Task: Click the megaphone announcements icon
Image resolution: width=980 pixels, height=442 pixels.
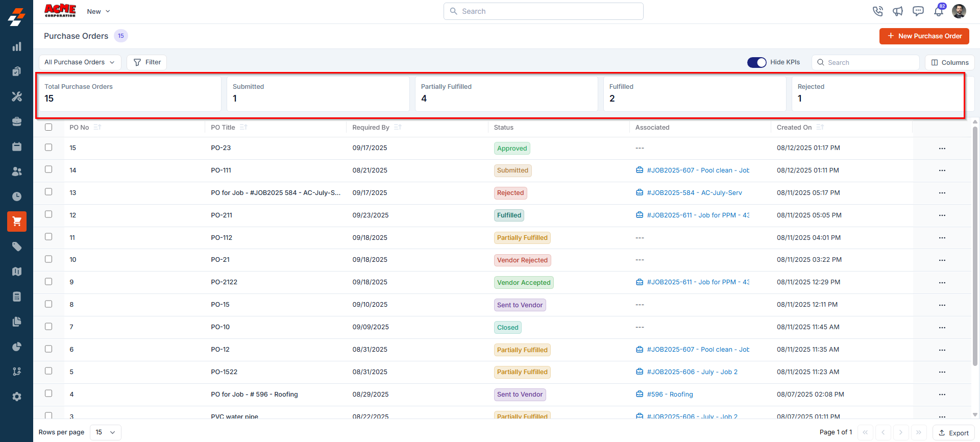Action: point(898,11)
